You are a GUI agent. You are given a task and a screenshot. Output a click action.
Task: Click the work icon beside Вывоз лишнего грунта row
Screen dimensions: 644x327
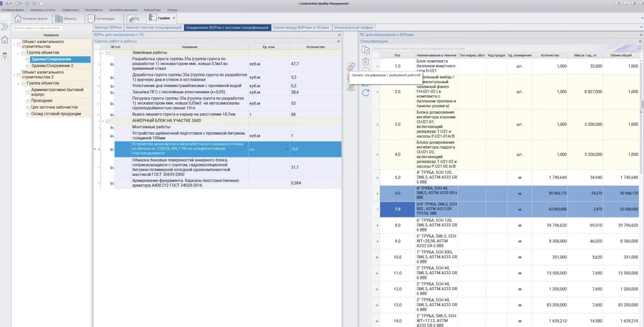(112, 115)
